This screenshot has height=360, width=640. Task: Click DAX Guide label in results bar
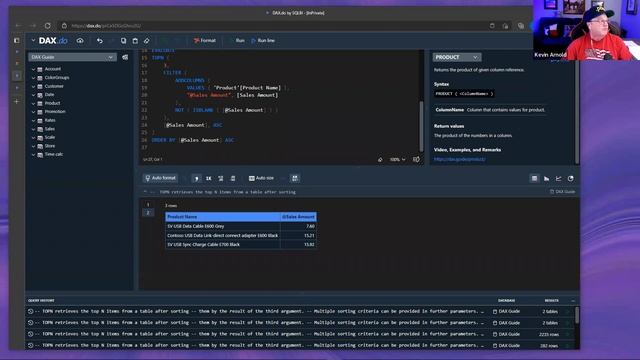click(x=562, y=191)
